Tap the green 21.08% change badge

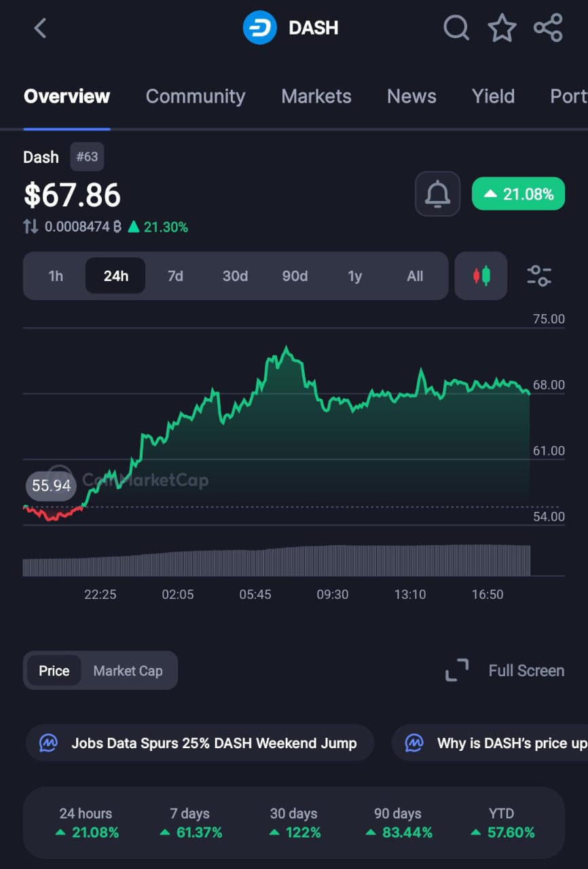tap(518, 194)
